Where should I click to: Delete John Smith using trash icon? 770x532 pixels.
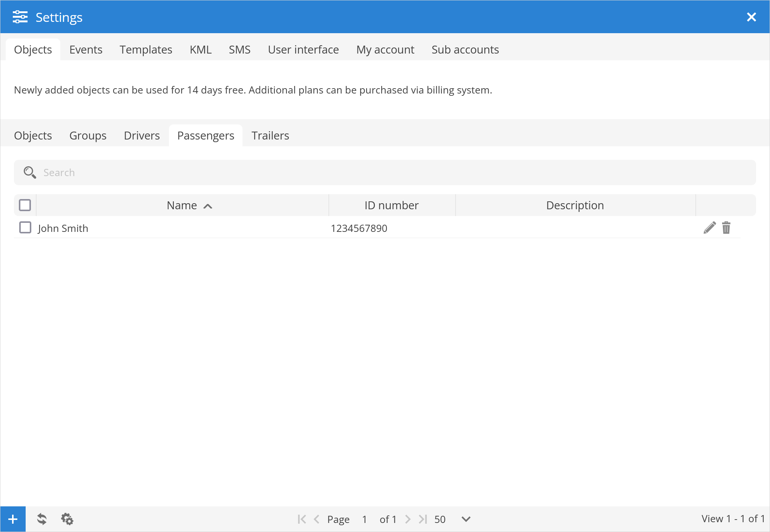pos(726,228)
